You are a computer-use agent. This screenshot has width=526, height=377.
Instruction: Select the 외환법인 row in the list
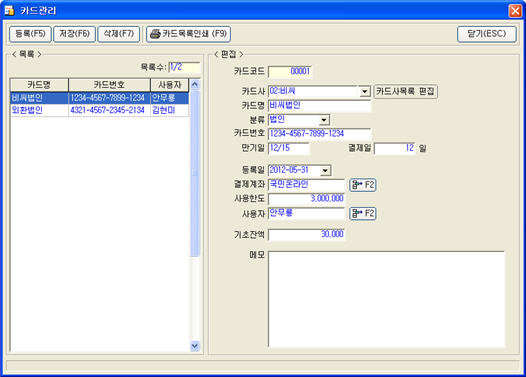[100, 110]
